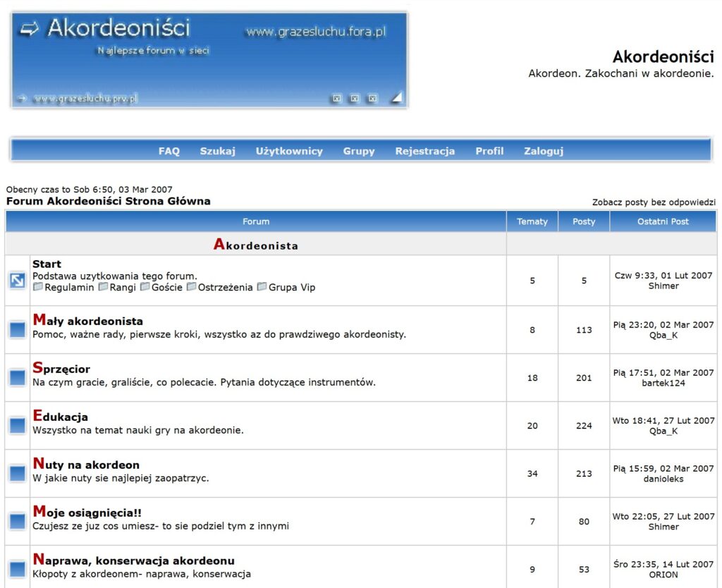Go to the Rejestracja page
Image resolution: width=722 pixels, height=588 pixels.
click(424, 151)
